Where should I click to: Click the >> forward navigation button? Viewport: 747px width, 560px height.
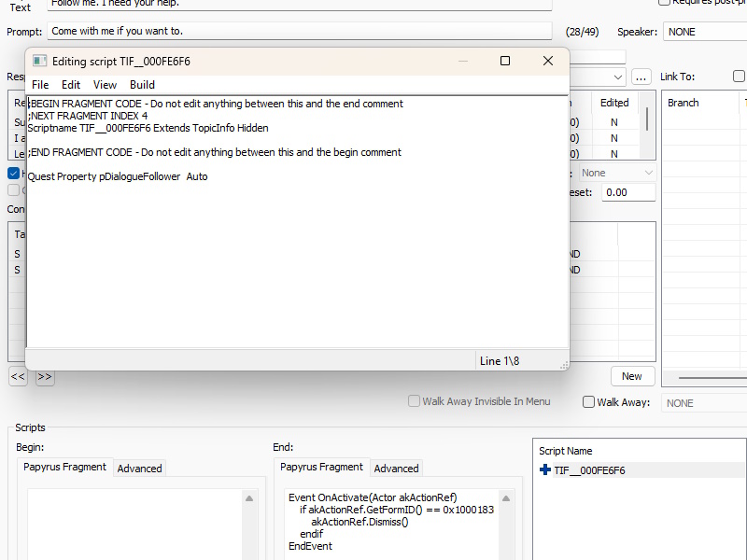point(44,376)
